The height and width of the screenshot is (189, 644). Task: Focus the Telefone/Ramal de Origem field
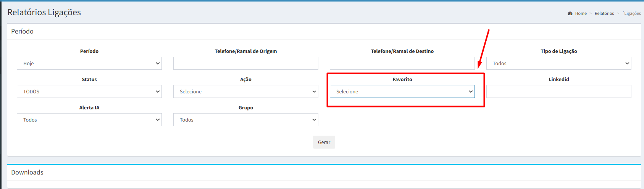coord(245,63)
